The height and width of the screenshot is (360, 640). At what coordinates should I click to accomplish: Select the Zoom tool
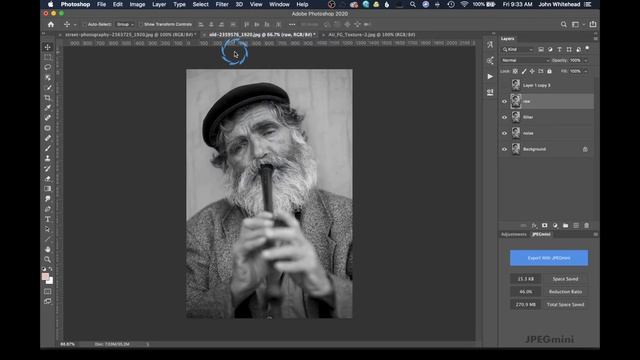click(x=48, y=259)
